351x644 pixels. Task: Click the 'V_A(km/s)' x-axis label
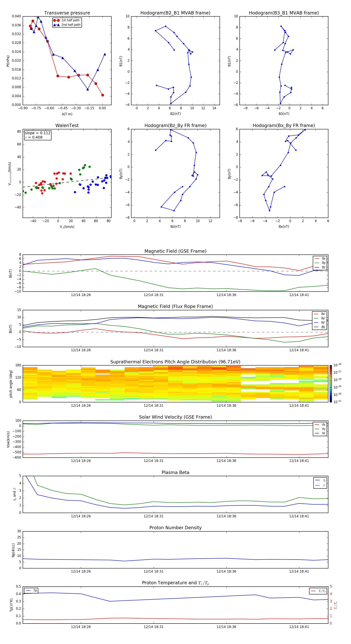[x=67, y=227]
